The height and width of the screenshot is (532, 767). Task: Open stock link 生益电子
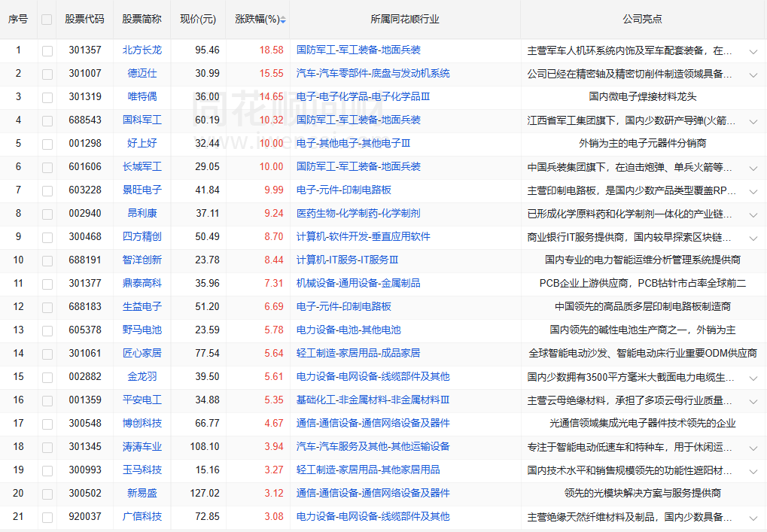click(x=142, y=306)
